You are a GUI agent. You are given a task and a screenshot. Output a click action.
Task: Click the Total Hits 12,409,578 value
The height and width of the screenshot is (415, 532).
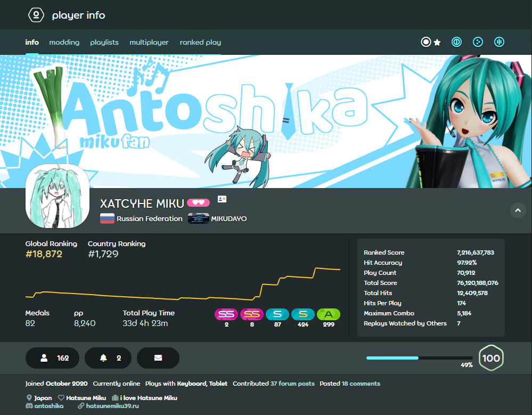pyautogui.click(x=472, y=293)
